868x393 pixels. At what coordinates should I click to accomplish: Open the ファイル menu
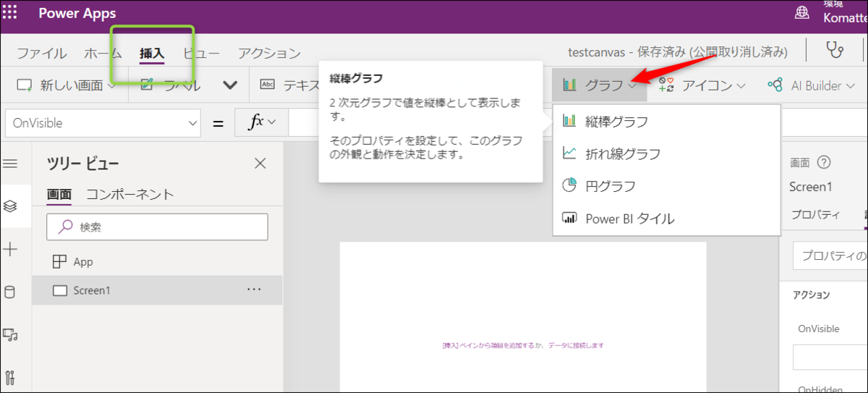(x=42, y=53)
